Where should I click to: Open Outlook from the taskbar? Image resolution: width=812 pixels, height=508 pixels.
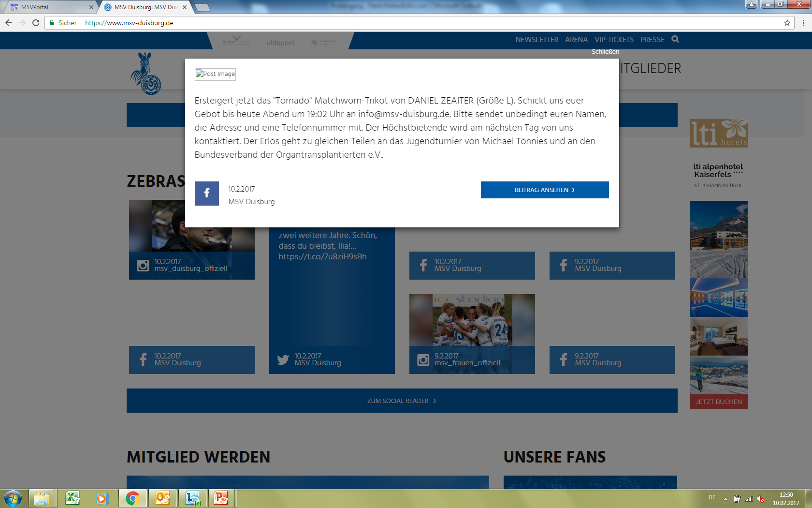(162, 498)
